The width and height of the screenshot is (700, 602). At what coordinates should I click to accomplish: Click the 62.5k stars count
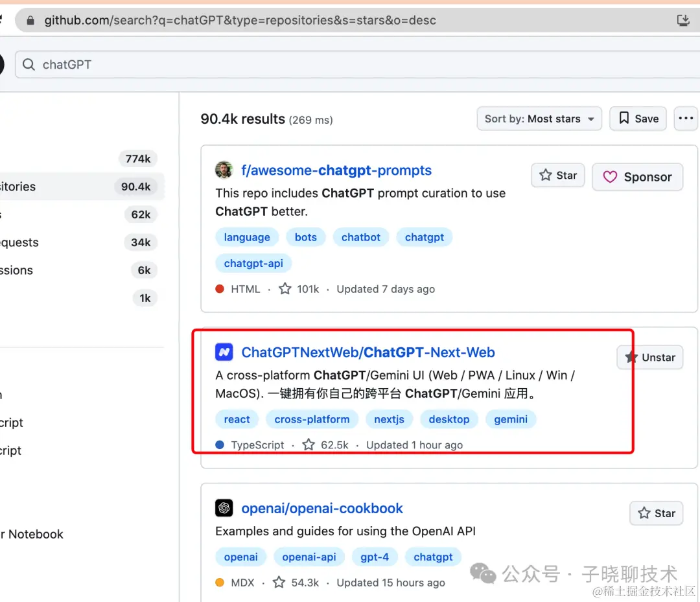[x=334, y=445]
